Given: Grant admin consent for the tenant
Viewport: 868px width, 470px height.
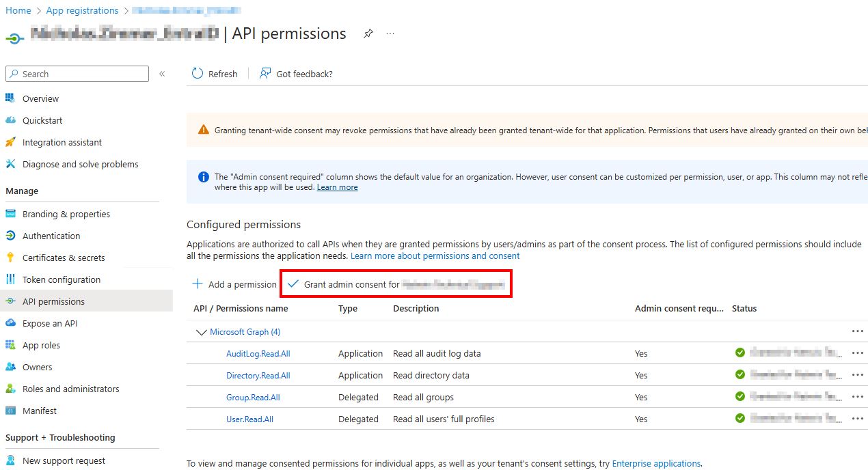Looking at the screenshot, I should point(396,284).
